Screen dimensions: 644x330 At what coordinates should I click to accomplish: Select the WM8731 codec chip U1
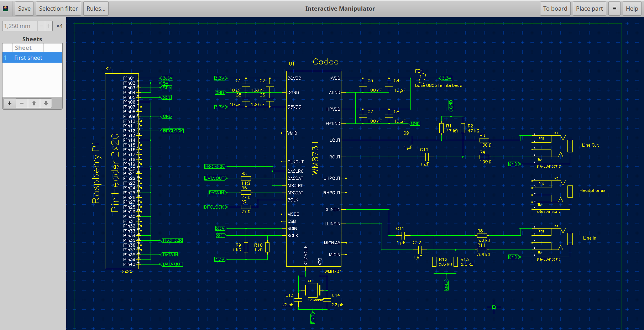314,168
